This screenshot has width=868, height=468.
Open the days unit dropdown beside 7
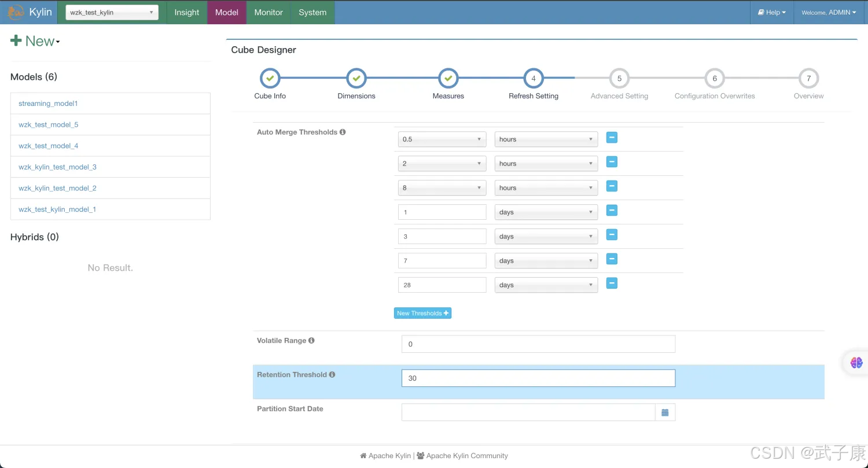coord(546,261)
